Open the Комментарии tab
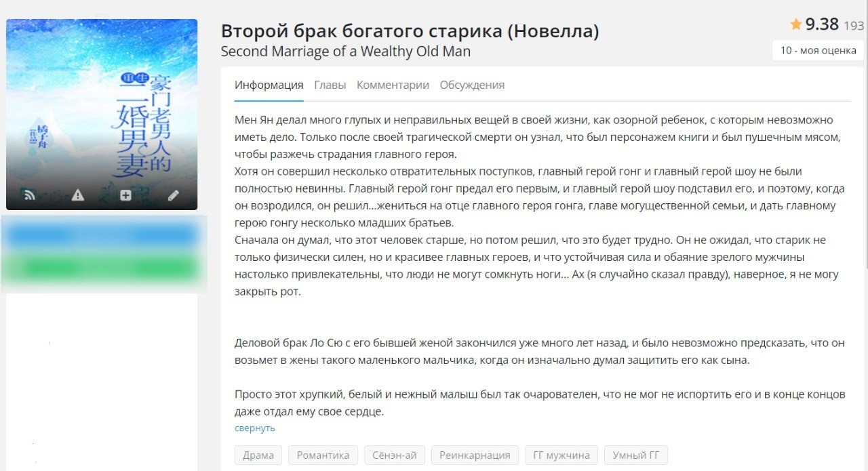This screenshot has width=868, height=471. 393,85
